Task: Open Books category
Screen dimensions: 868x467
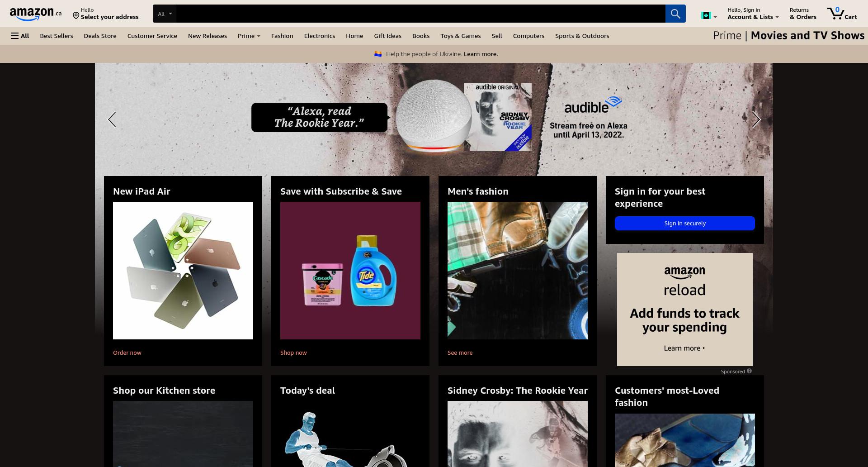Action: click(x=421, y=36)
